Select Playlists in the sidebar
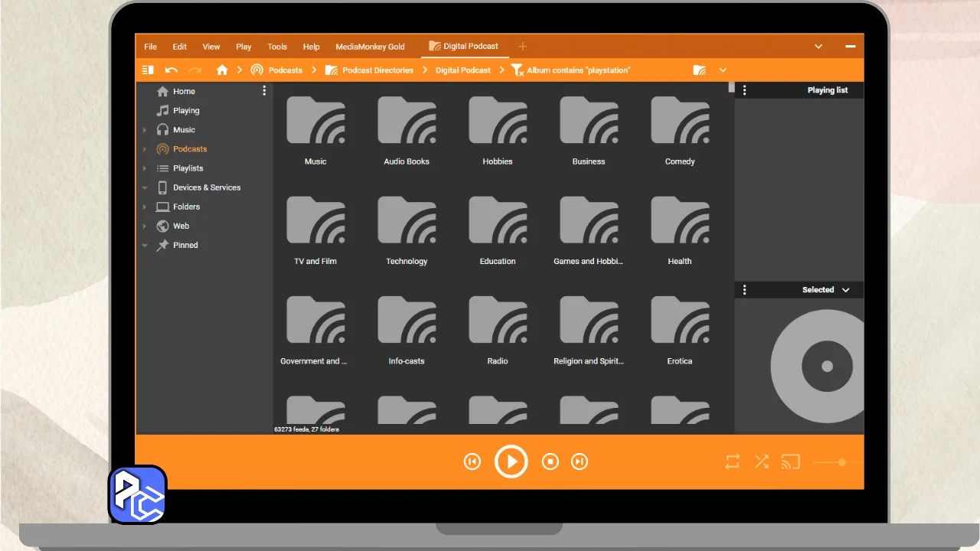The width and height of the screenshot is (980, 551). 188,168
